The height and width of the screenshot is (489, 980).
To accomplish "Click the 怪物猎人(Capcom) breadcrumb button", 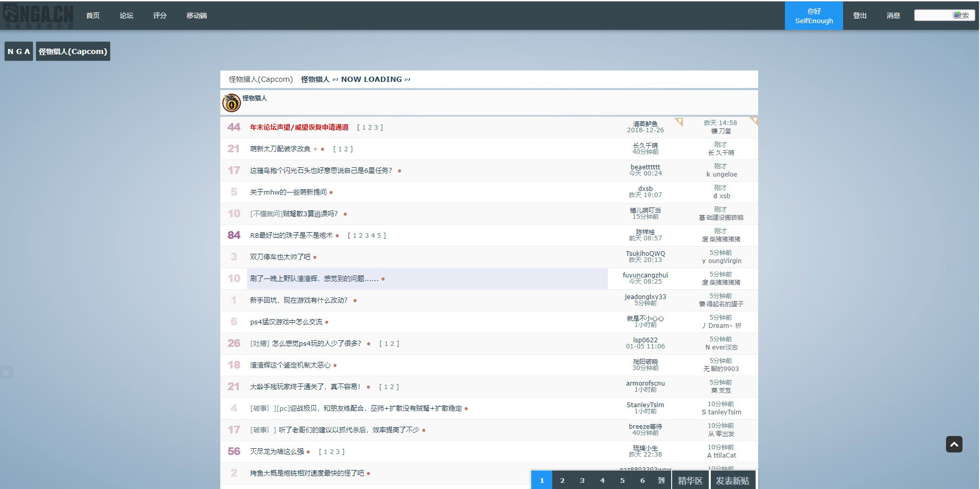I will (x=73, y=51).
